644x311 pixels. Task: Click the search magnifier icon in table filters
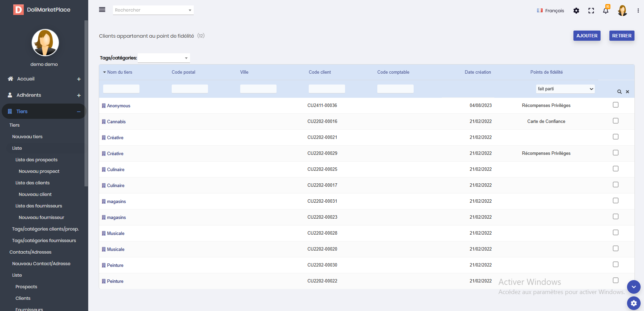[x=619, y=92]
